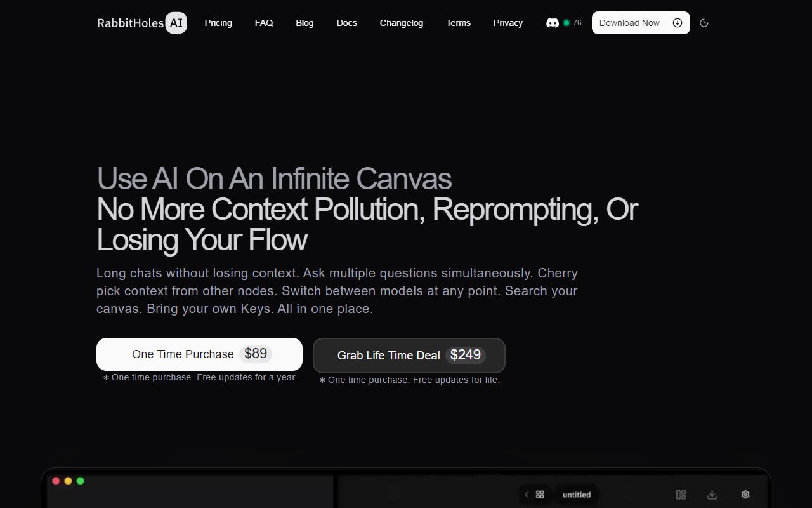
Task: Click the export download icon in the preview toolbar
Action: [x=712, y=495]
